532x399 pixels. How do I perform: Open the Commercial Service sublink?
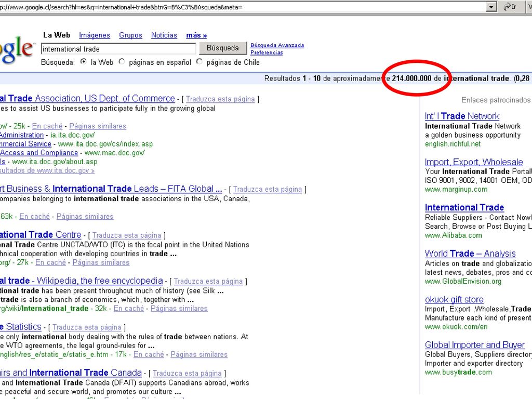click(25, 143)
